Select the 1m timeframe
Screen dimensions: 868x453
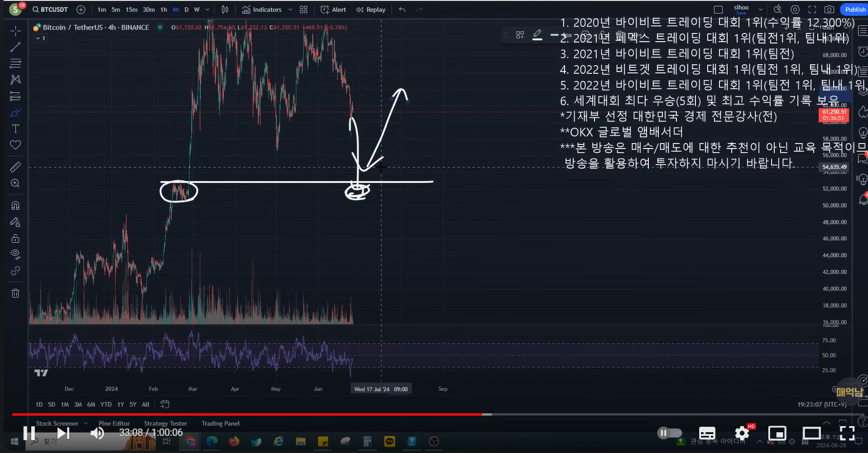coord(102,10)
